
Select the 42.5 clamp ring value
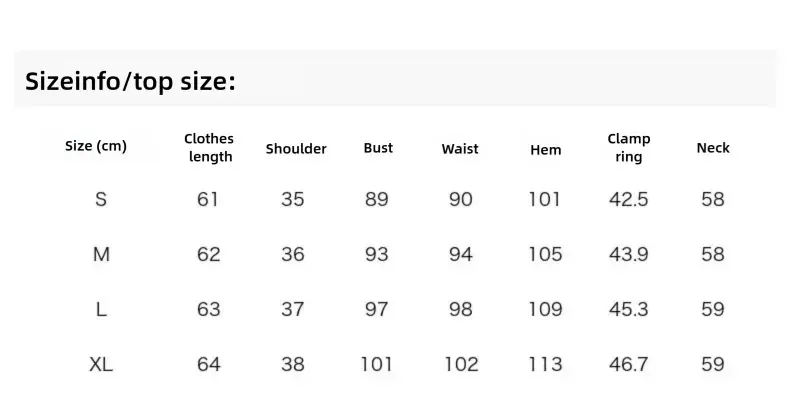[x=628, y=199]
